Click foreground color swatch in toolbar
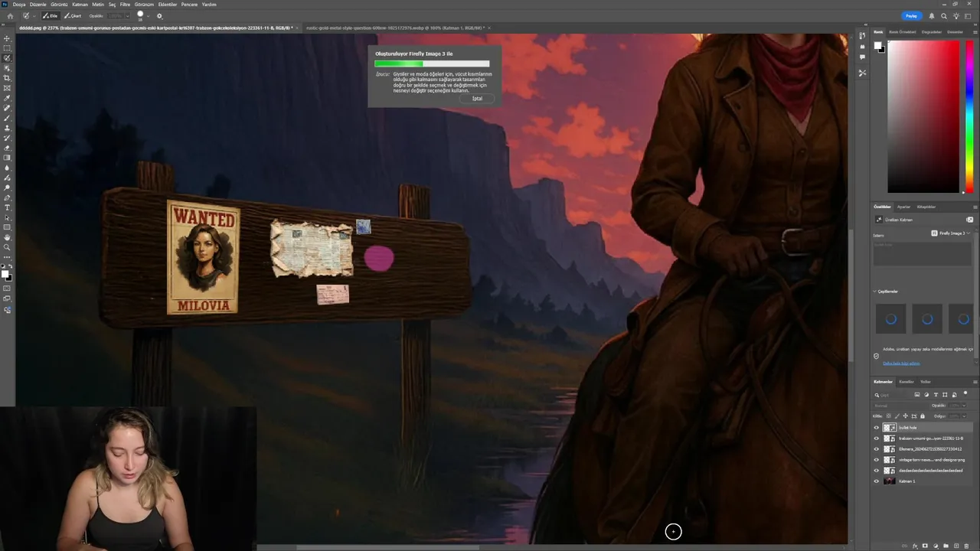The height and width of the screenshot is (551, 980). tap(5, 274)
